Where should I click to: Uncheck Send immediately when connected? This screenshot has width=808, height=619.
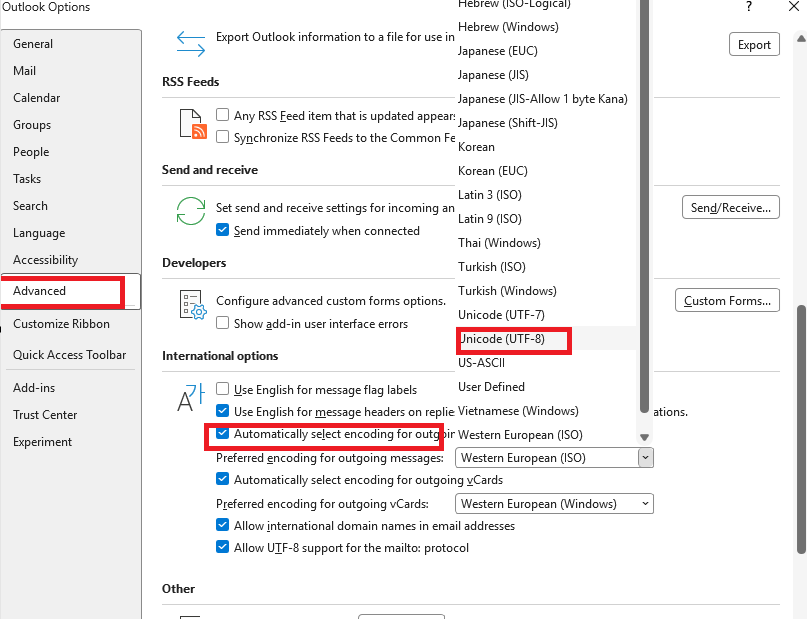pyautogui.click(x=223, y=229)
